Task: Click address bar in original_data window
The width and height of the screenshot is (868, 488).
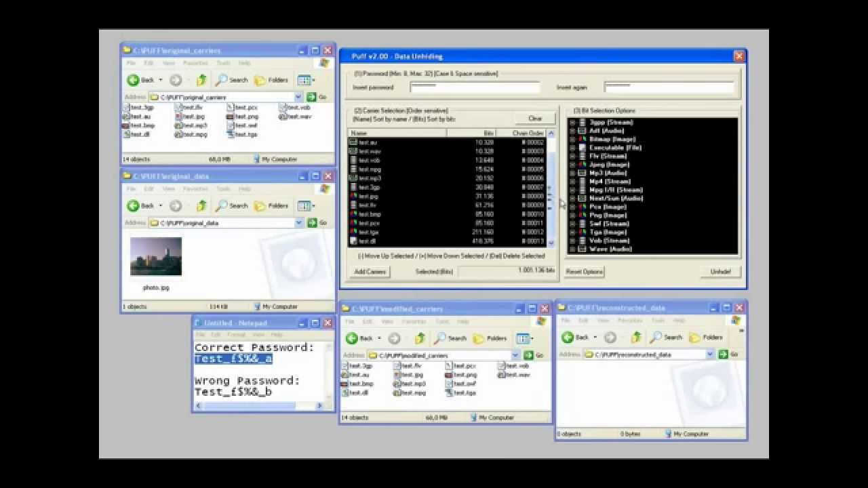Action: point(225,222)
